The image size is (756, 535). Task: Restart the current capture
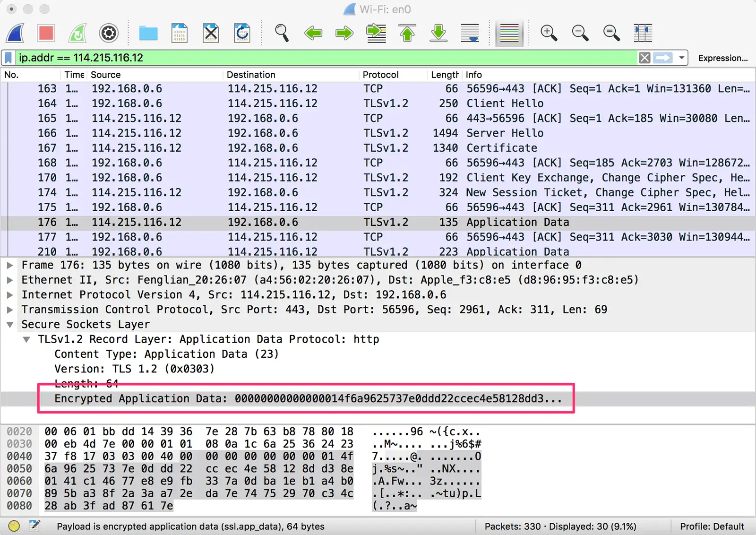point(77,33)
